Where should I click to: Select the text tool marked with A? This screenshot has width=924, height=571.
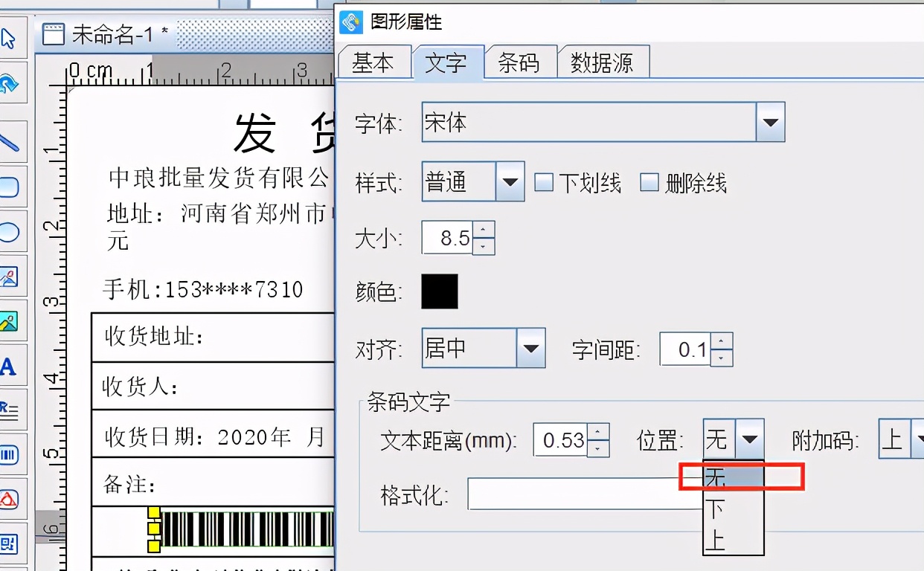coord(11,366)
